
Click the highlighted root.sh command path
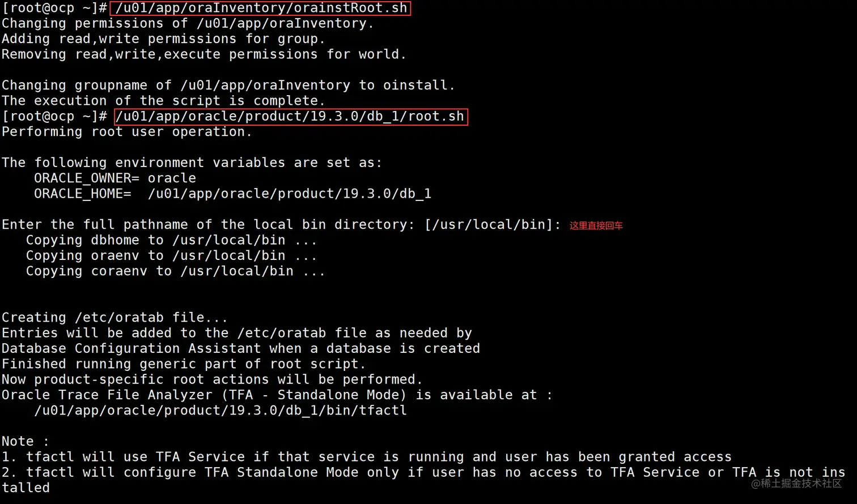[x=291, y=117]
